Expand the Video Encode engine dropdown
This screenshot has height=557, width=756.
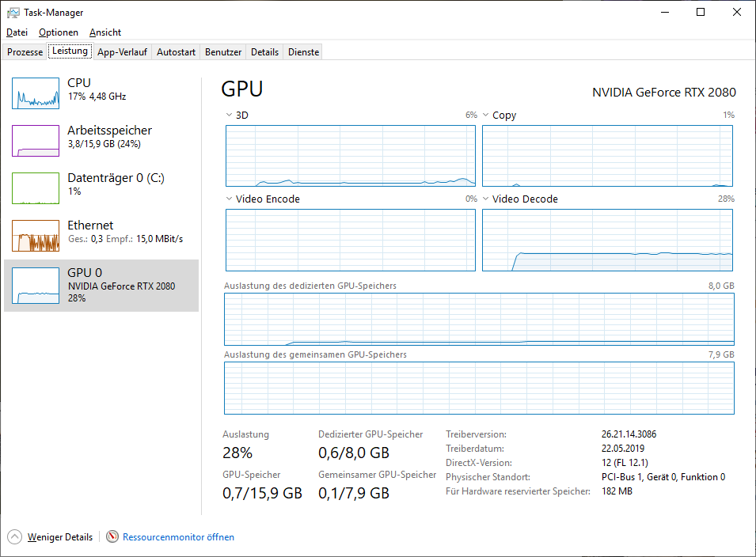[x=230, y=199]
